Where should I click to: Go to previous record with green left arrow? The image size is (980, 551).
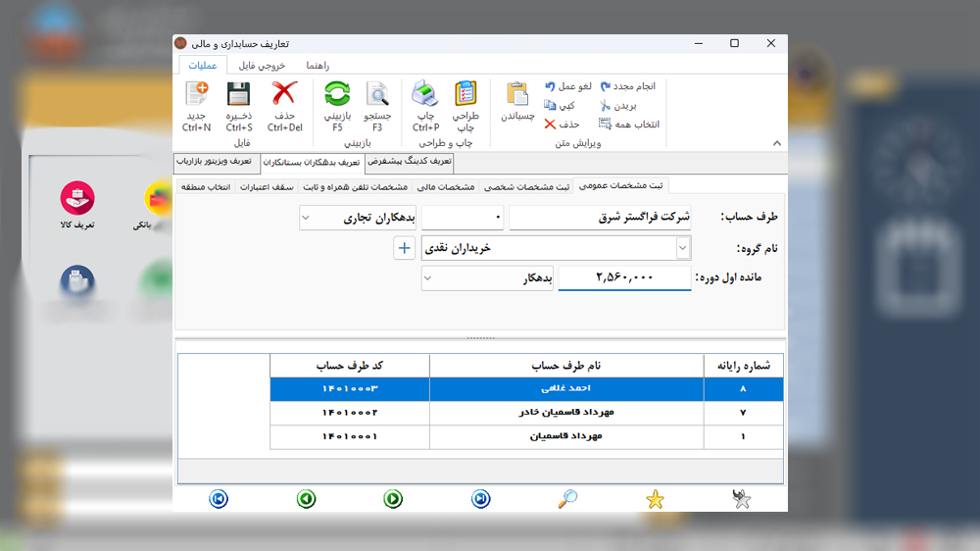(x=306, y=499)
